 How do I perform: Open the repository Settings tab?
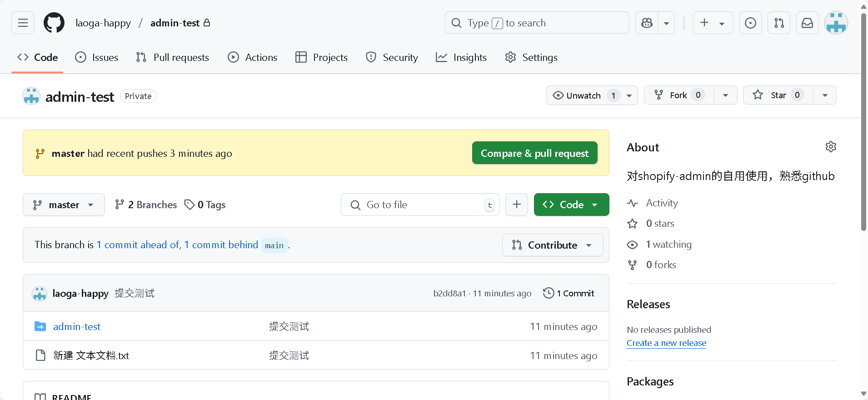(x=531, y=57)
